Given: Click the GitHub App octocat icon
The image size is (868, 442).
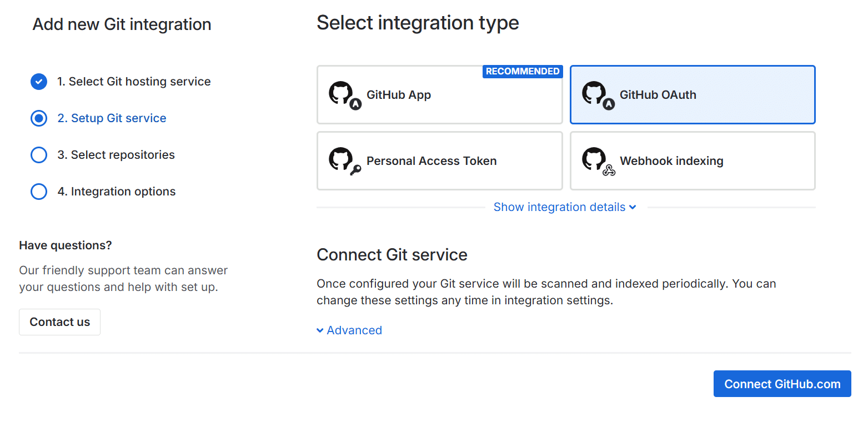Looking at the screenshot, I should pyautogui.click(x=342, y=93).
